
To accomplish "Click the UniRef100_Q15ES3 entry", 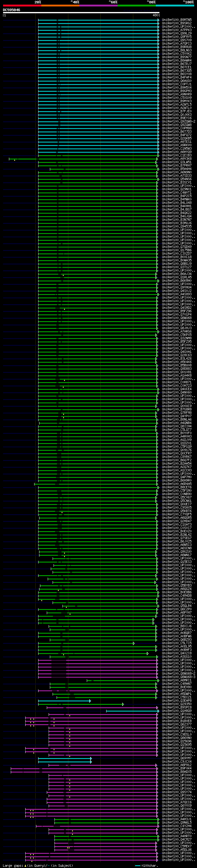I will [x=177, y=562].
